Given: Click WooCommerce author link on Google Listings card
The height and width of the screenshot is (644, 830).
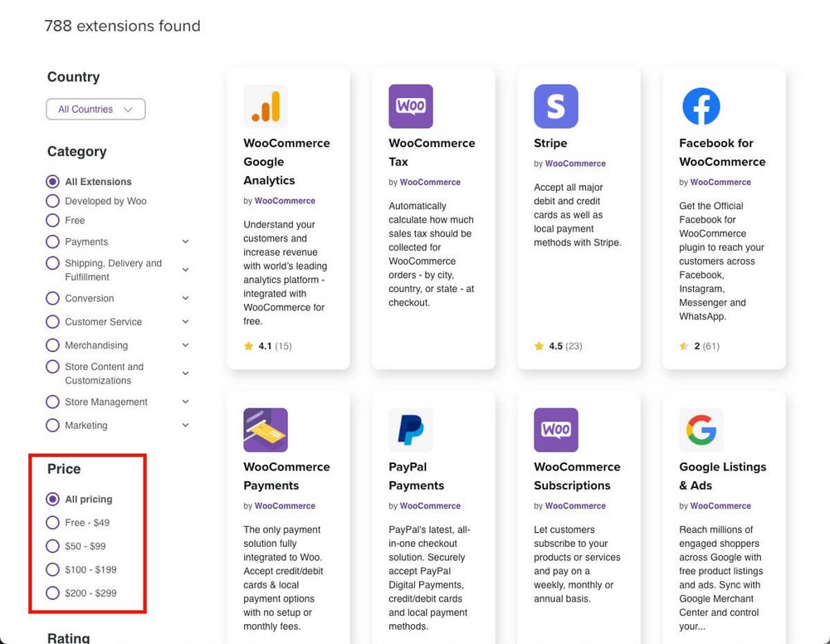Looking at the screenshot, I should pyautogui.click(x=720, y=506).
